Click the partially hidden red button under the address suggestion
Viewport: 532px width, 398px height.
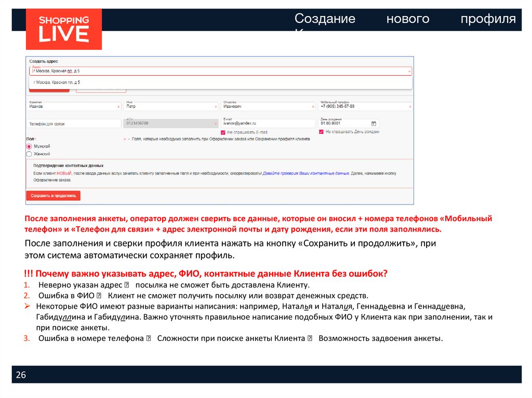pyautogui.click(x=49, y=90)
